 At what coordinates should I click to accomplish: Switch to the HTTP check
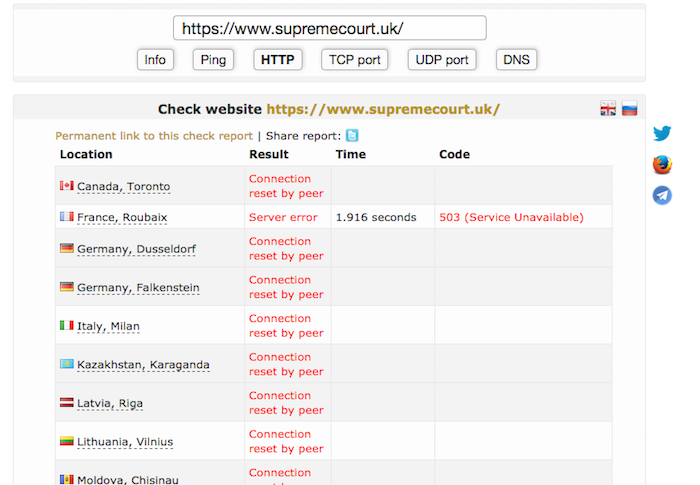click(277, 60)
